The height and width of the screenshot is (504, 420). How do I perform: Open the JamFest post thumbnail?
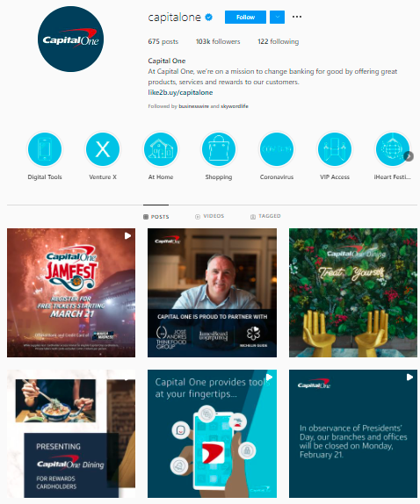71,292
